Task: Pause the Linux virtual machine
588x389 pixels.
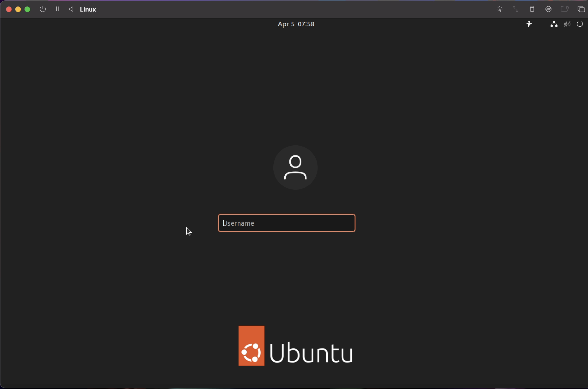Action: 57,9
